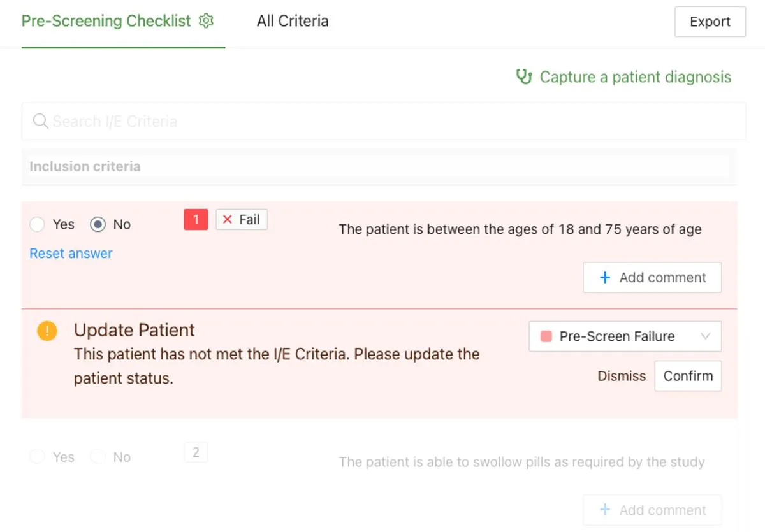Image resolution: width=765 pixels, height=532 pixels.
Task: Click the Reset answer link
Action: coord(70,253)
